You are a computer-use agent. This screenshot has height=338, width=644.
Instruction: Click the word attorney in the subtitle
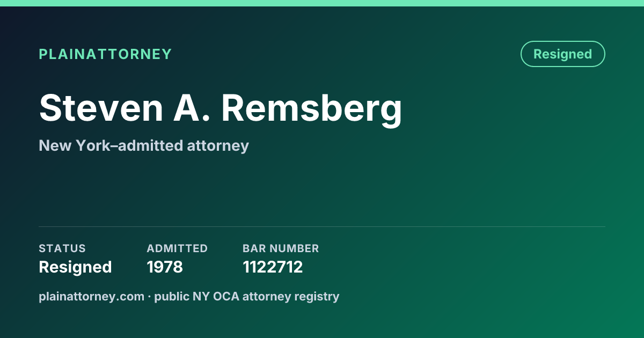(x=218, y=146)
